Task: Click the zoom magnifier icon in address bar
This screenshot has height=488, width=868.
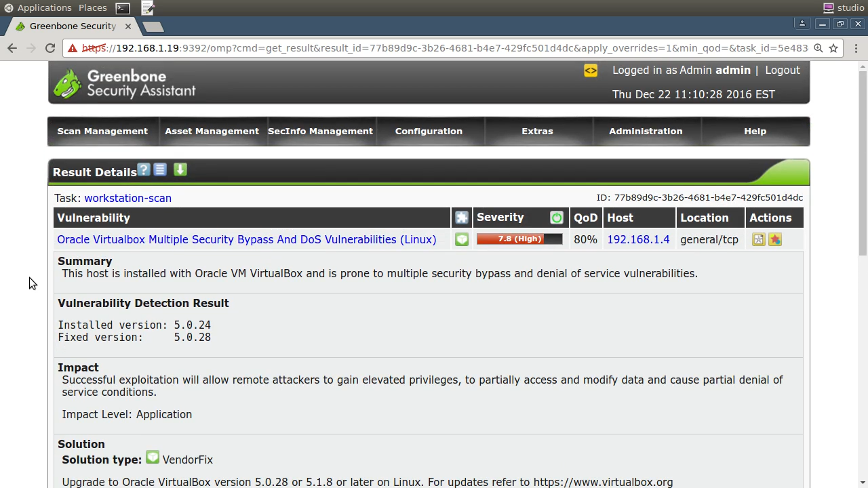Action: 818,48
